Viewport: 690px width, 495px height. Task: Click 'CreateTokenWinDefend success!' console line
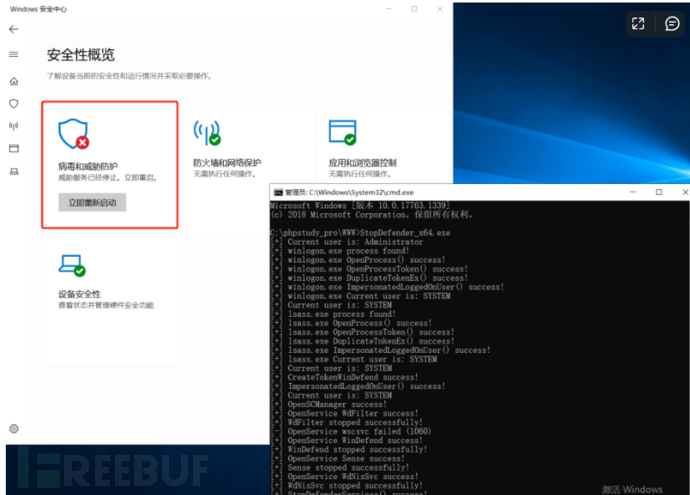tap(352, 378)
